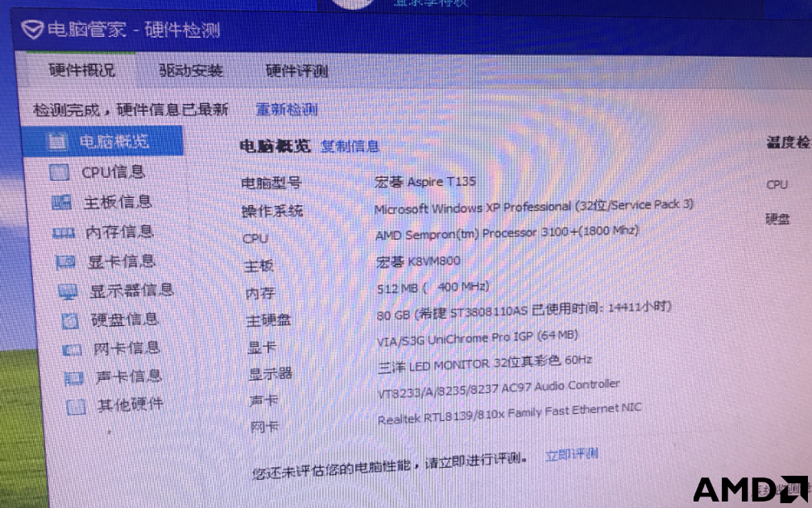Click the 硬盘 label under temperature panel
This screenshot has height=508, width=812.
point(777,219)
